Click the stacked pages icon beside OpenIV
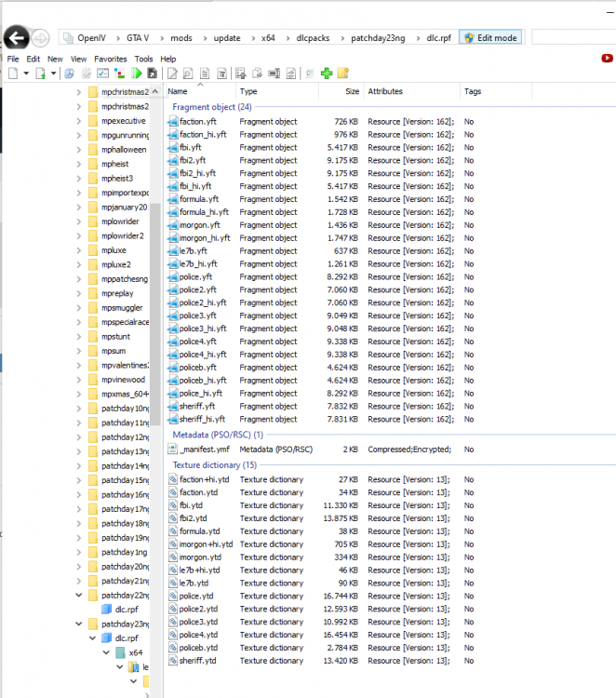The height and width of the screenshot is (698, 616). click(x=68, y=38)
